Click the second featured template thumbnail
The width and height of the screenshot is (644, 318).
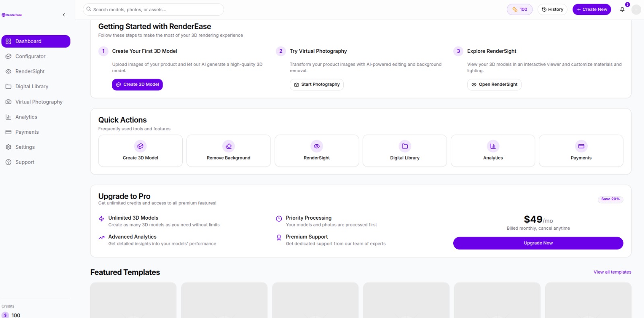point(224,300)
